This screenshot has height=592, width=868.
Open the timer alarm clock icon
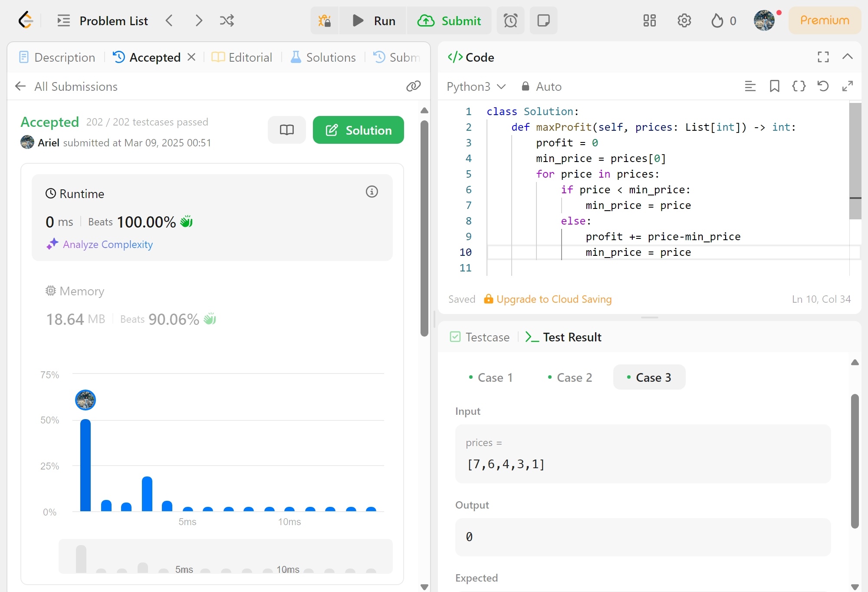tap(510, 20)
